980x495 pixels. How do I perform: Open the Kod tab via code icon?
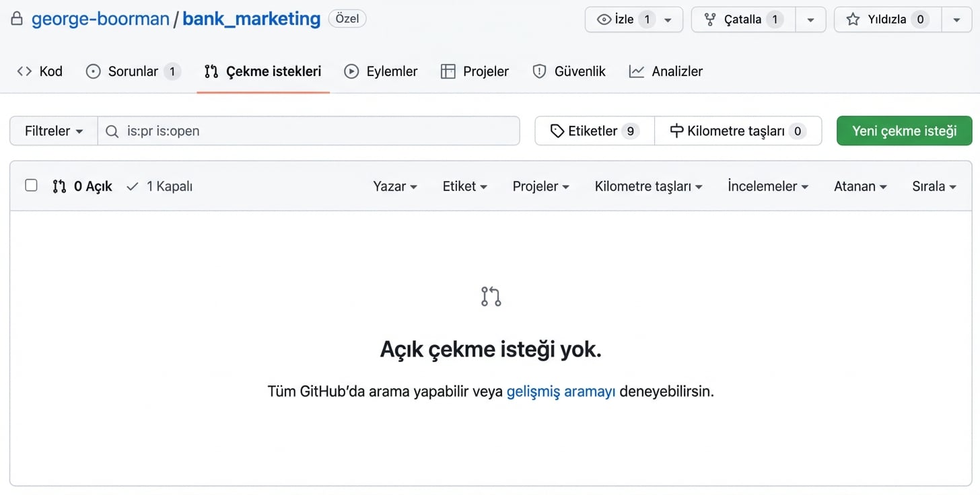24,71
